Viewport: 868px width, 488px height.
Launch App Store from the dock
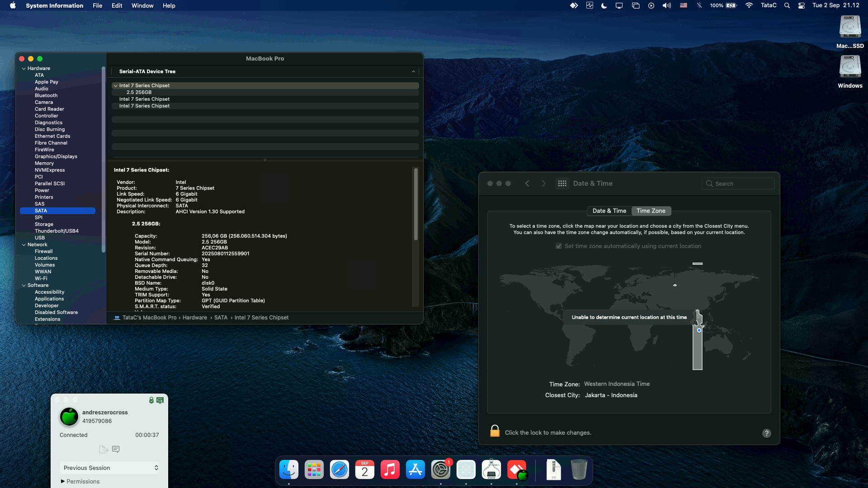415,470
